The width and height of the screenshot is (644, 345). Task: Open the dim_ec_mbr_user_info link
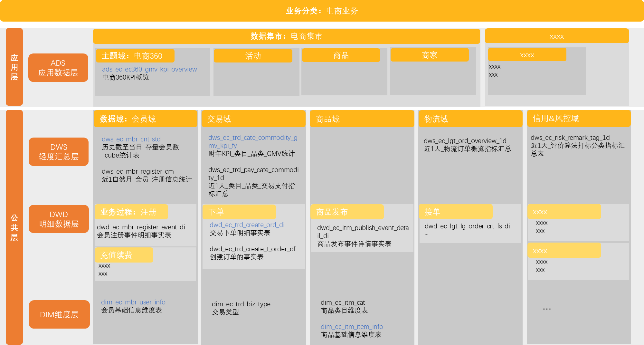click(x=133, y=302)
